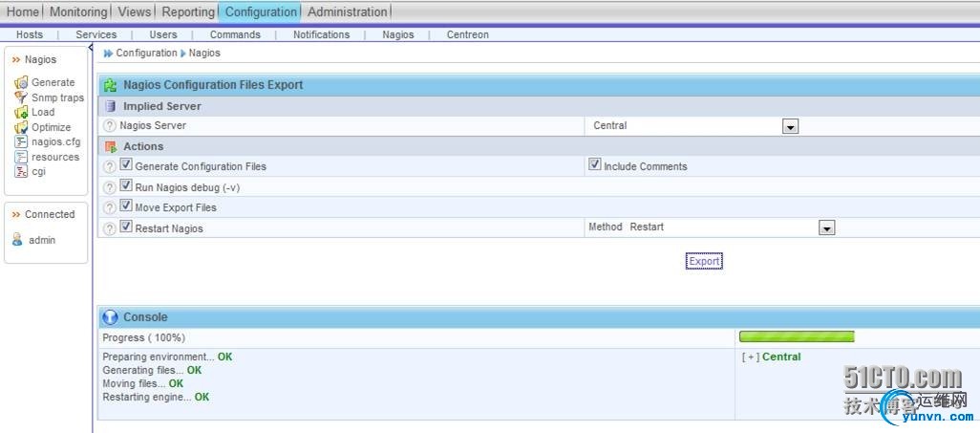
Task: Click the cgi file icon
Action: pos(21,171)
